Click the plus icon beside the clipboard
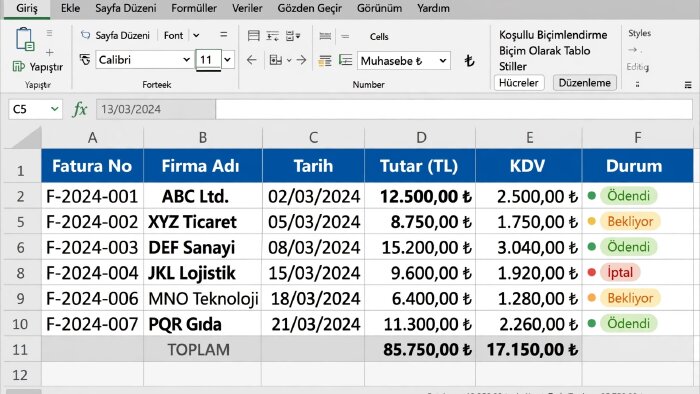This screenshot has width=700, height=394. (50, 53)
